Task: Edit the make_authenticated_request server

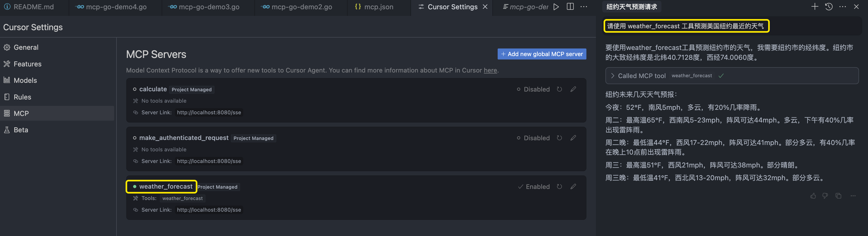Action: (573, 138)
